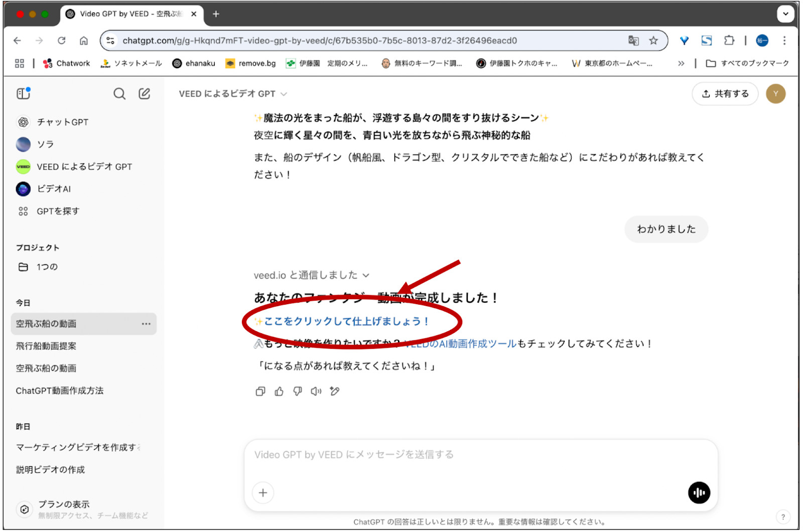Expand veed.io と通信しました details
The width and height of the screenshot is (803, 532).
pos(312,276)
